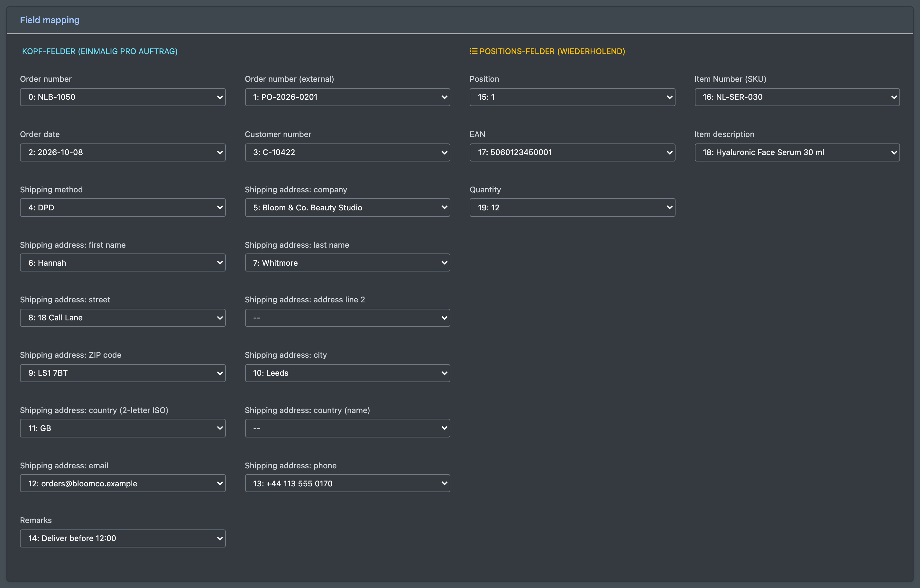Expand the last name dropdown showing Whitmore
The image size is (920, 588).
point(347,262)
